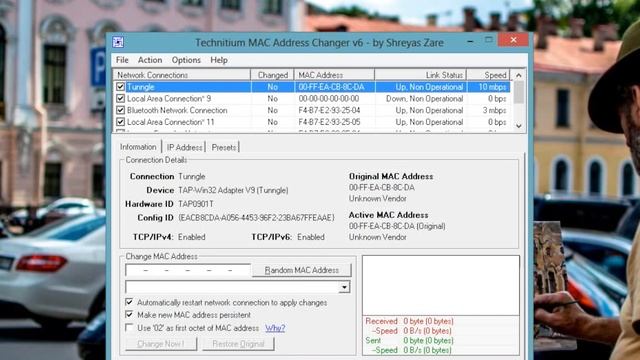This screenshot has width=640, height=360.
Task: Switch to the Presets tab
Action: coord(224,147)
